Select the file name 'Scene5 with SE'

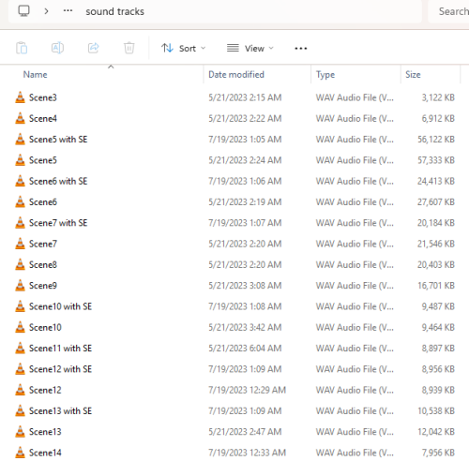[58, 140]
